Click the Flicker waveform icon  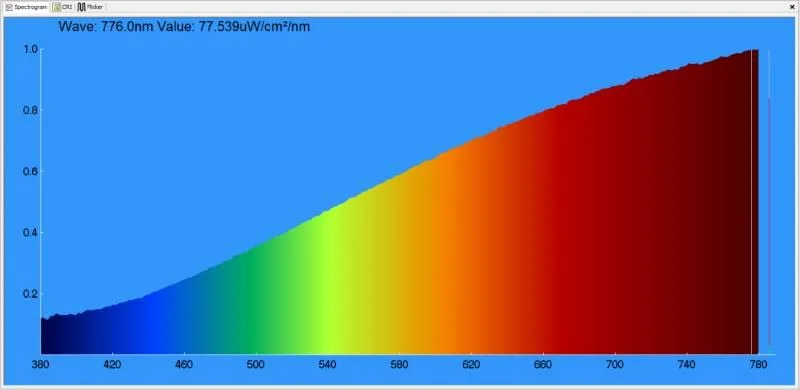pos(81,7)
